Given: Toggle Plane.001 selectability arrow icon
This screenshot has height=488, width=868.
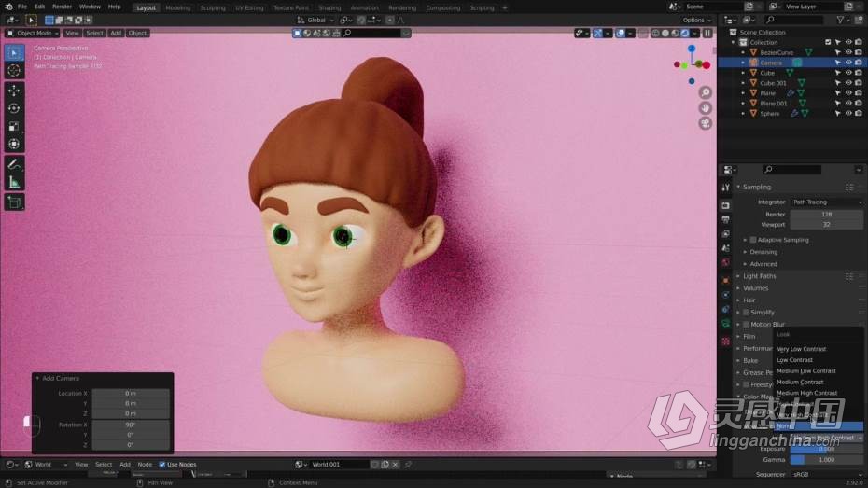Looking at the screenshot, I should tap(838, 104).
